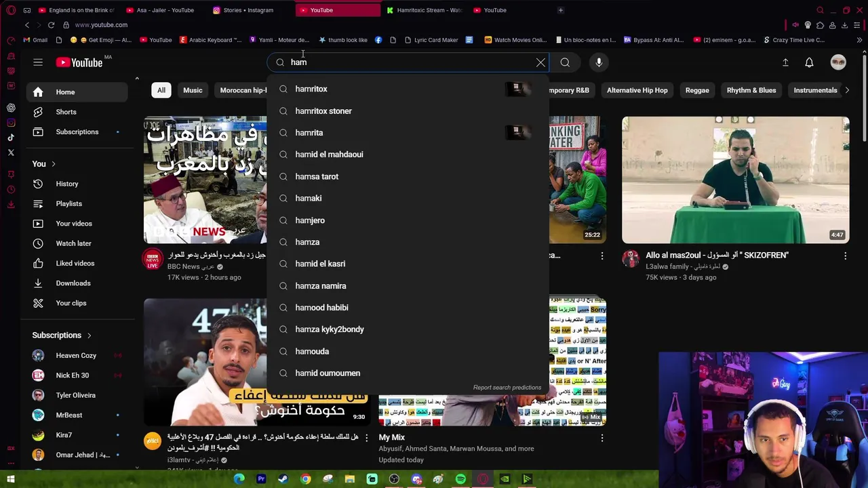Select 'hamza kyky2bondy' suggestion
868x488 pixels.
coord(408,329)
